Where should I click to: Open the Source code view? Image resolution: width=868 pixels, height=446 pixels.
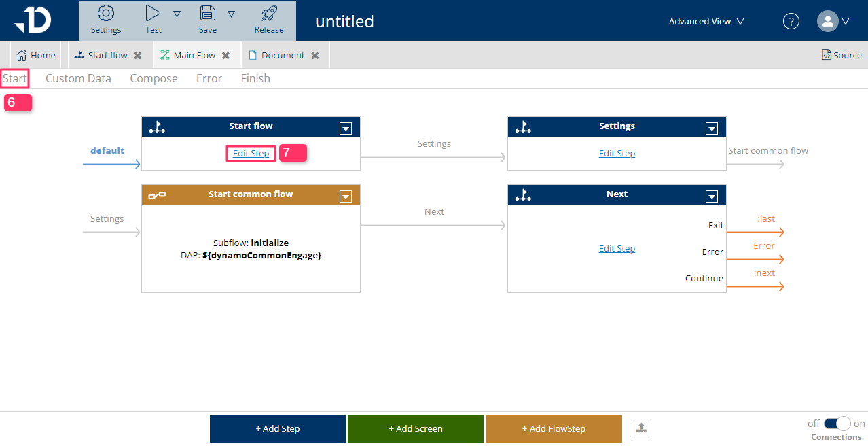(842, 55)
